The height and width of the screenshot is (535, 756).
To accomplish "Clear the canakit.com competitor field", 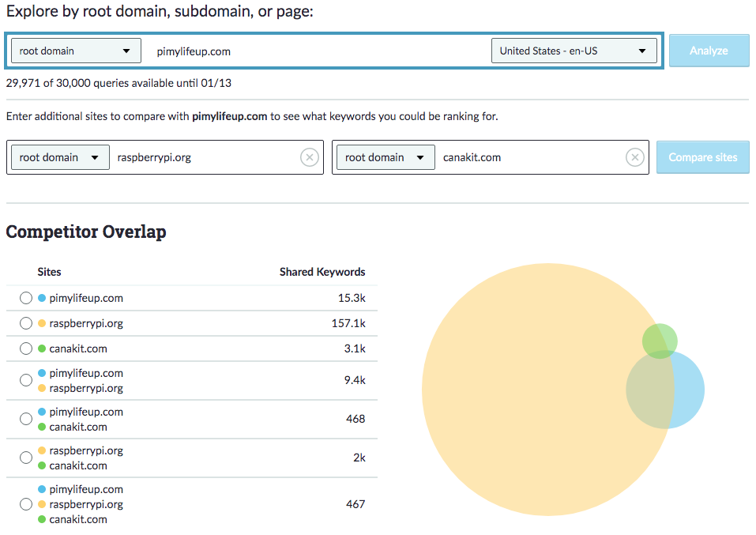I will 634,158.
